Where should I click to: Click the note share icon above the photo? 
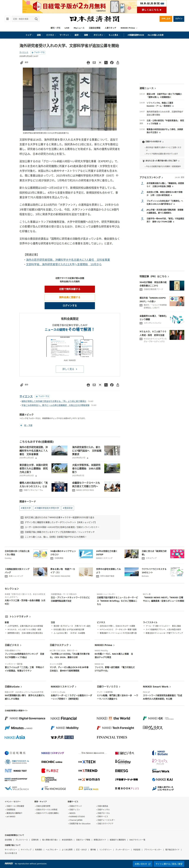tap(100, 63)
